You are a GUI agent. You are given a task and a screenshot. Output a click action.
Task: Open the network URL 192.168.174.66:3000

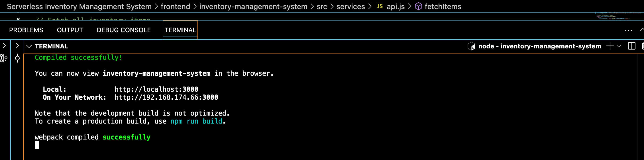[x=166, y=97]
